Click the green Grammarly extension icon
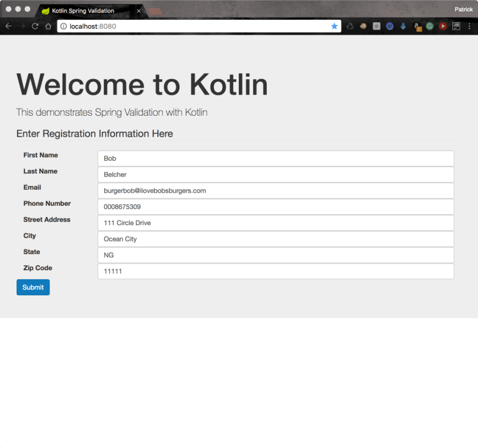Image resolution: width=478 pixels, height=448 pixels. (430, 26)
